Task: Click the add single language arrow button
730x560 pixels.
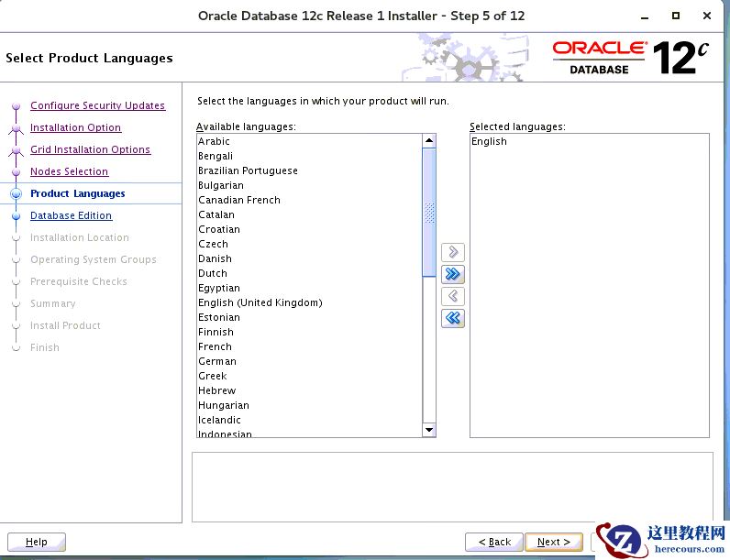Action: [x=452, y=252]
